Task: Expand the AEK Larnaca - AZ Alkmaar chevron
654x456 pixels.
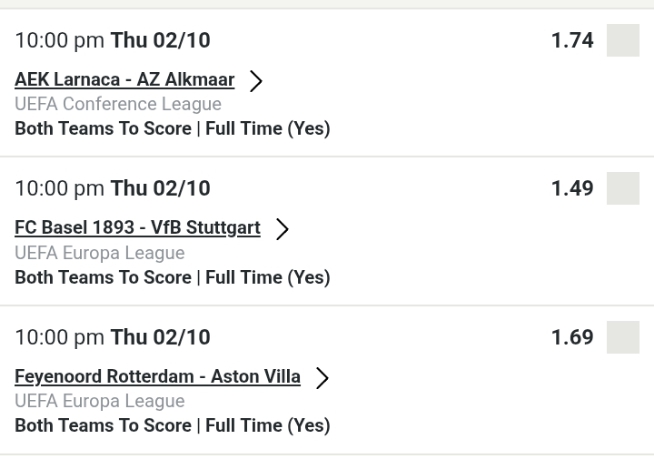Action: [267, 81]
